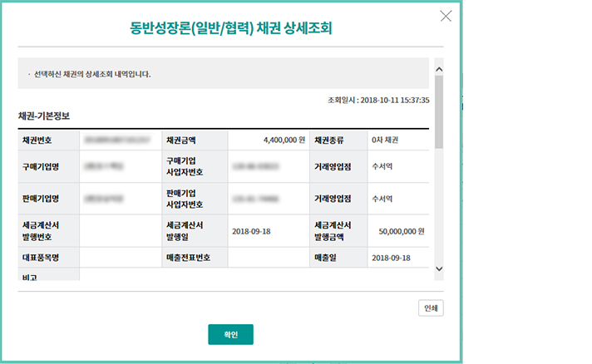This screenshot has height=364, width=592.
Task: Click the 매출전표번호 label cell
Action: 189,258
